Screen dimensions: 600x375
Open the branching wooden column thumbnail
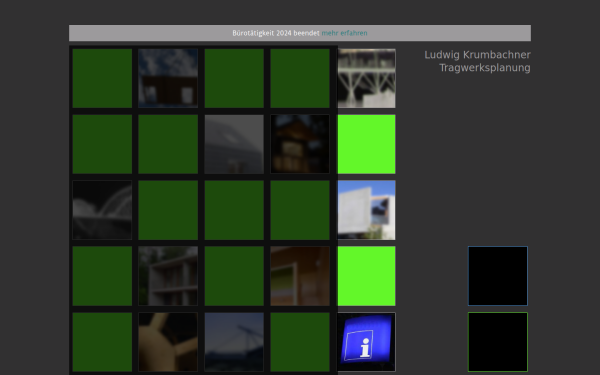point(168,342)
